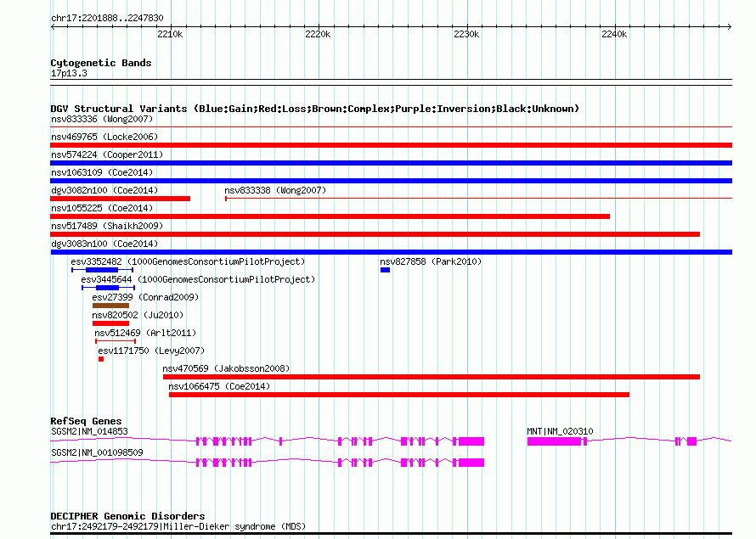Click the nsv1066475 (Coe2014) label

[x=219, y=386]
